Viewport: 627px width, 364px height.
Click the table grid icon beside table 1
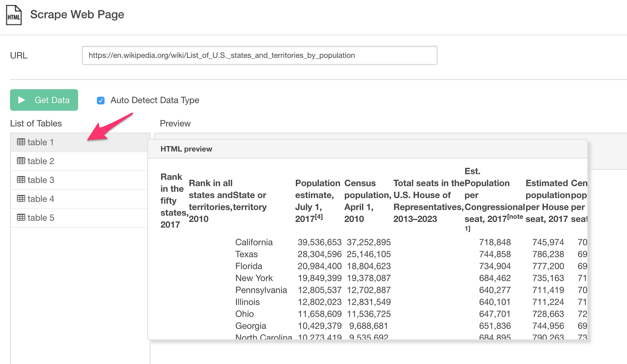tap(21, 142)
